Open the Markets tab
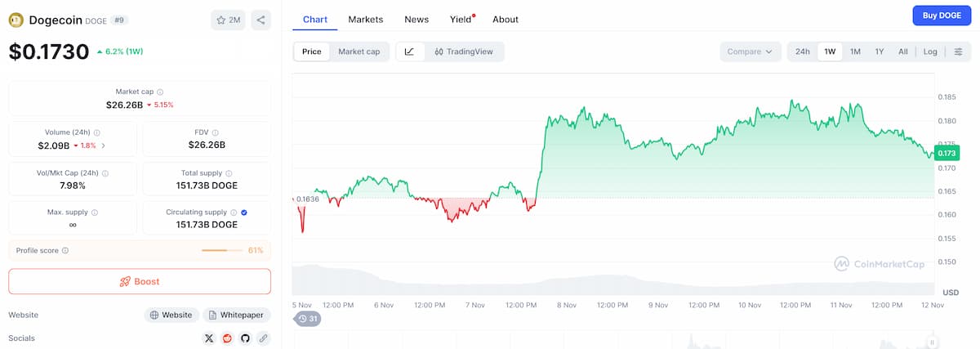980x349 pixels. [366, 19]
